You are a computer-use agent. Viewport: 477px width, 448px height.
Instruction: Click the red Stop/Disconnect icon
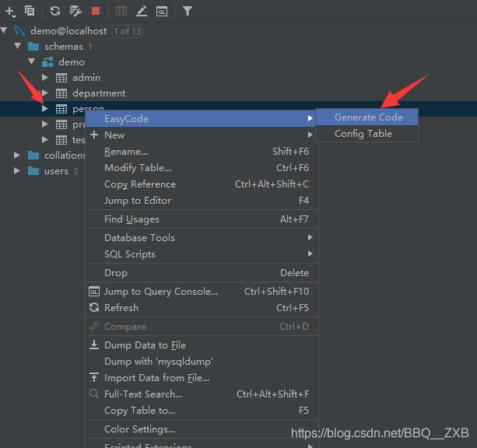[96, 11]
